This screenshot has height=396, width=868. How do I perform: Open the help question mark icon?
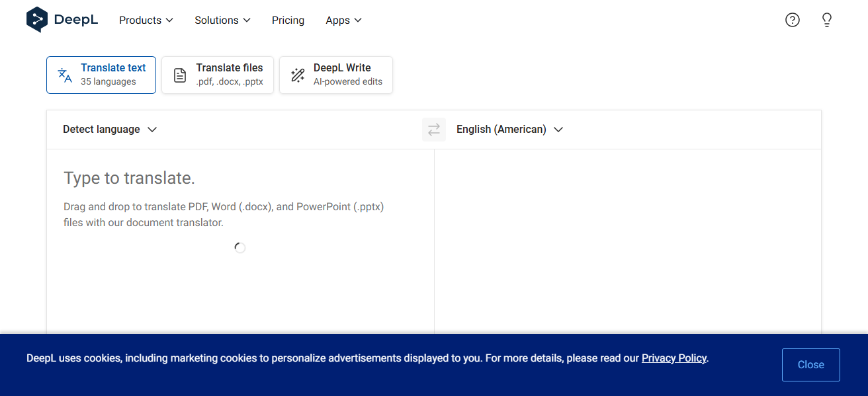pos(792,20)
